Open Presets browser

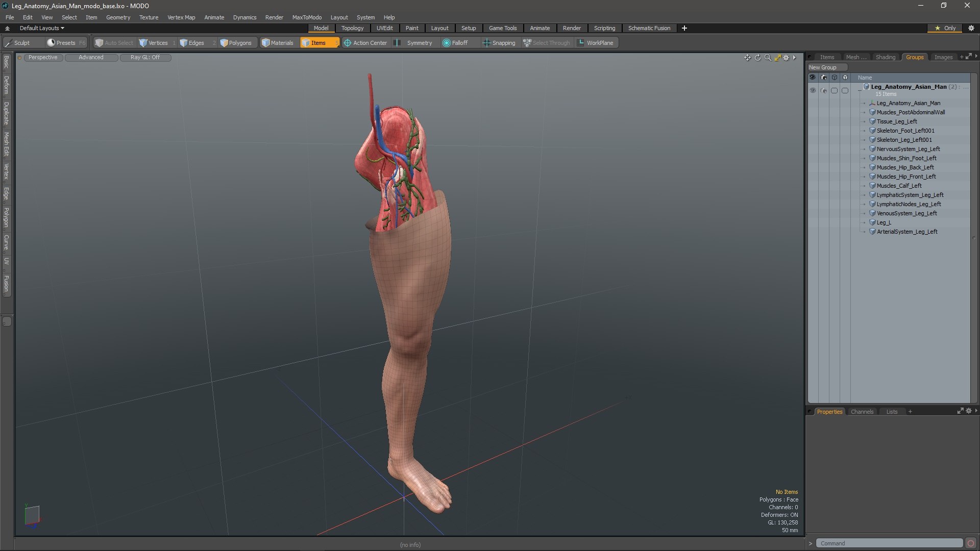66,43
